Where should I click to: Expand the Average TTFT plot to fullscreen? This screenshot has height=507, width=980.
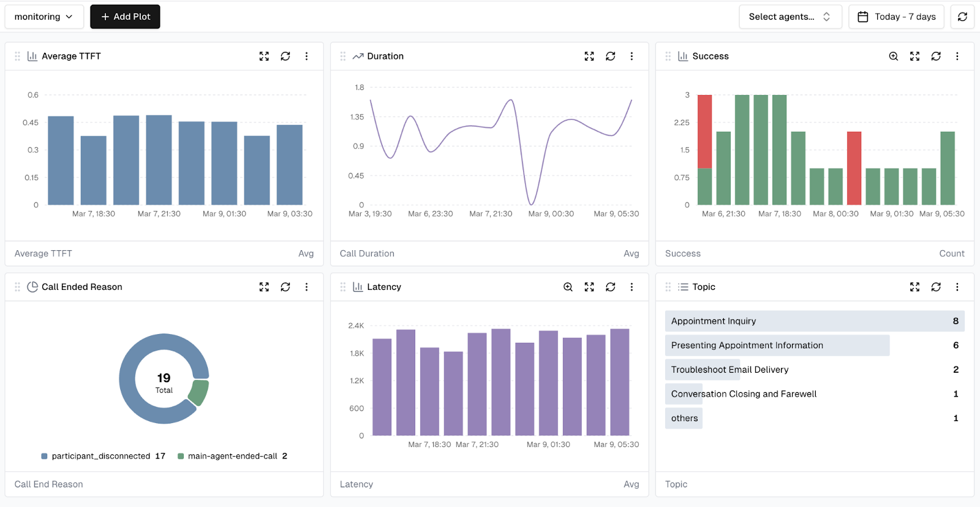point(264,56)
